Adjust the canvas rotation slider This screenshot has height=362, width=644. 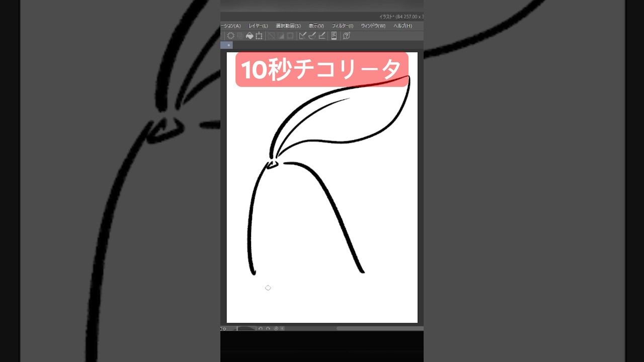point(247,328)
